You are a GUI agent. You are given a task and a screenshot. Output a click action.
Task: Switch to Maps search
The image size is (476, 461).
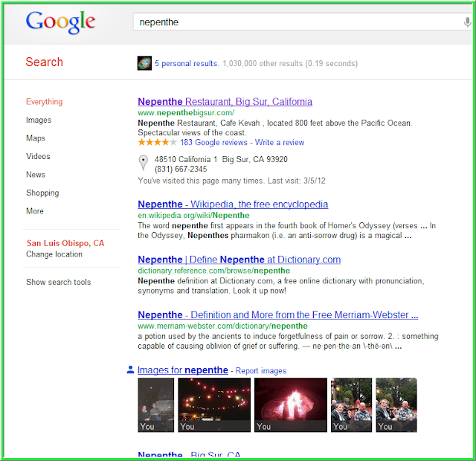[36, 138]
